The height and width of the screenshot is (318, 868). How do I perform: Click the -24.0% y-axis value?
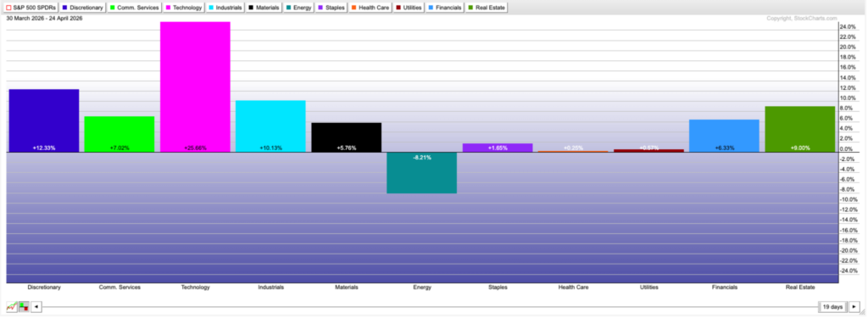tap(848, 271)
